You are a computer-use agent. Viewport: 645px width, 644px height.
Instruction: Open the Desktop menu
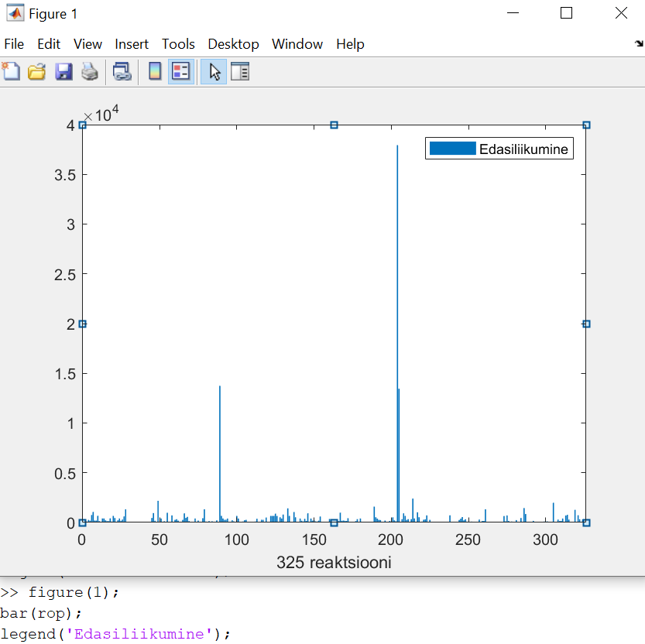[233, 44]
